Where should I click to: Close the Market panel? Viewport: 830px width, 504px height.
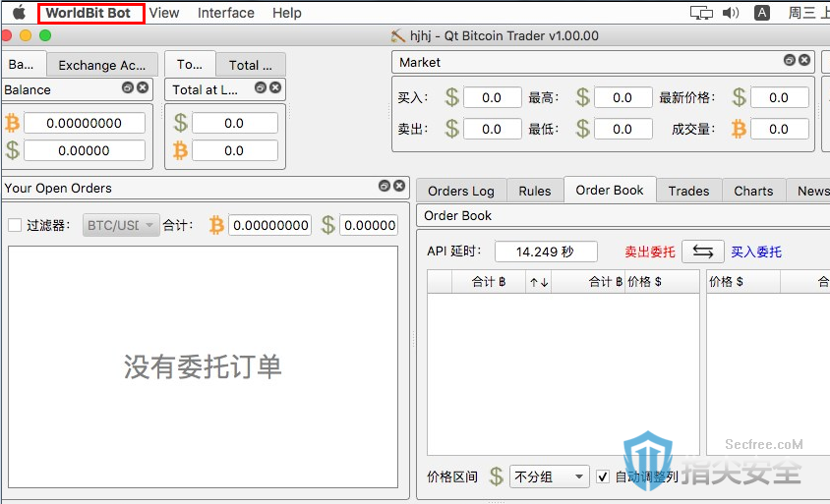coord(804,60)
